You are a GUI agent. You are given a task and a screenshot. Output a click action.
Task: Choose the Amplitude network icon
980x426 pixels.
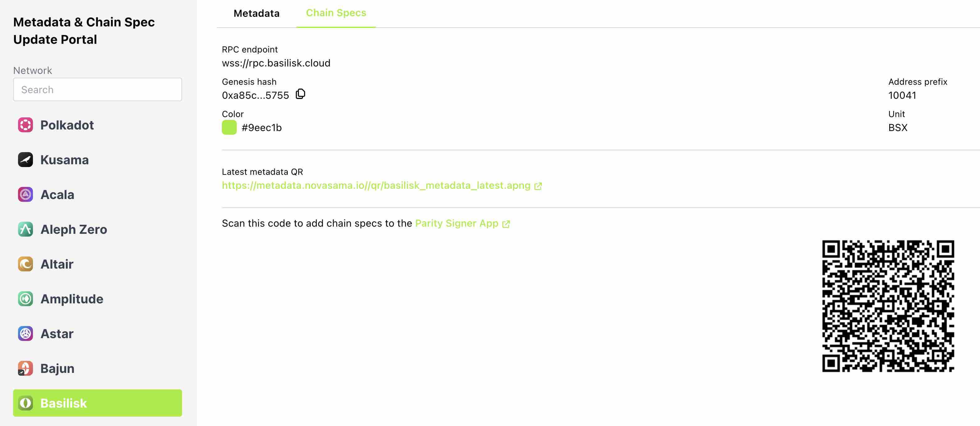25,299
